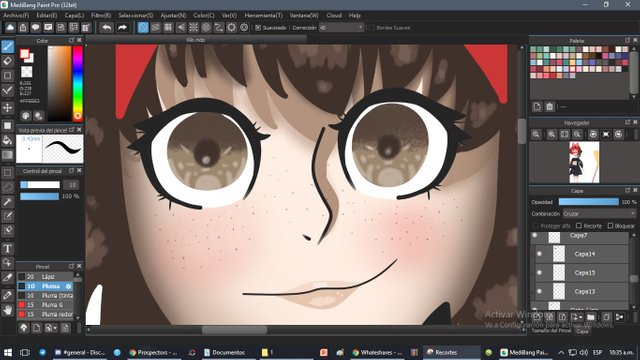Hide the Capa13 layer

[x=539, y=291]
